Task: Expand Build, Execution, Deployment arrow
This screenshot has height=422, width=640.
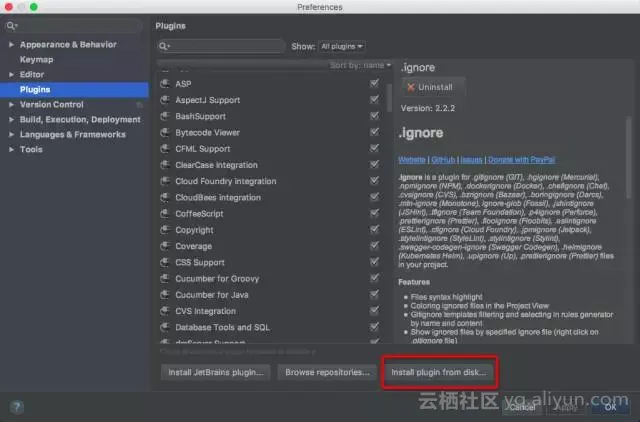Action: [11, 120]
